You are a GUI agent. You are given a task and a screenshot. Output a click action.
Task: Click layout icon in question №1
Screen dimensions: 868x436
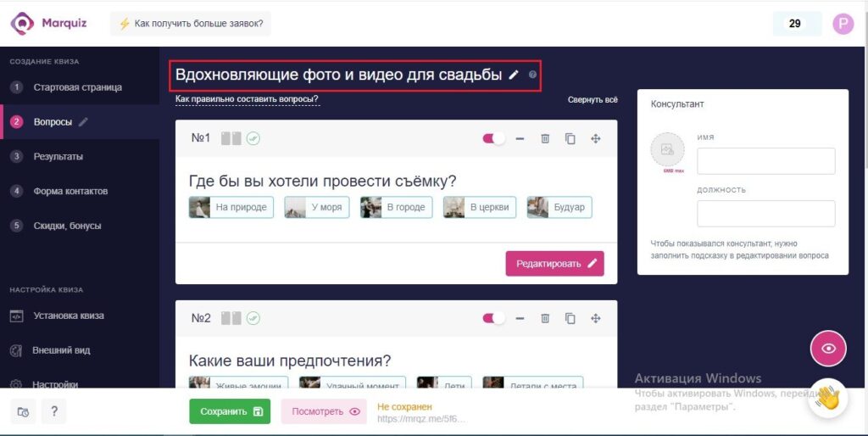pyautogui.click(x=231, y=138)
